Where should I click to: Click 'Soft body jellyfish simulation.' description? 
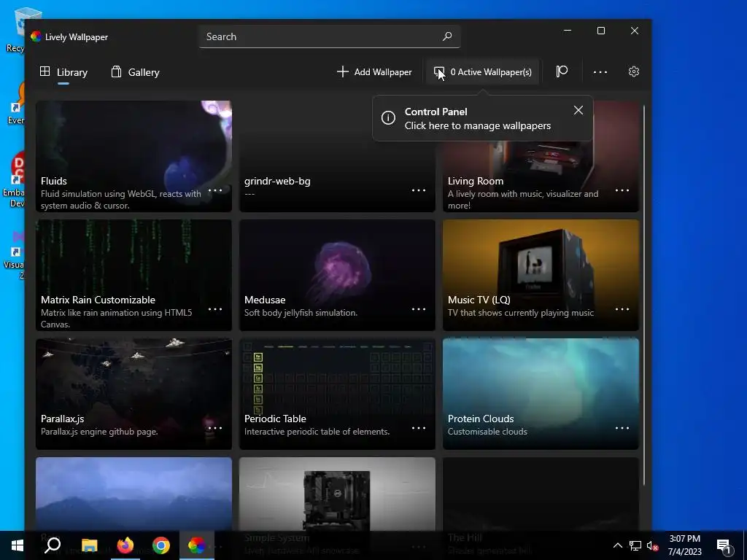(x=301, y=313)
